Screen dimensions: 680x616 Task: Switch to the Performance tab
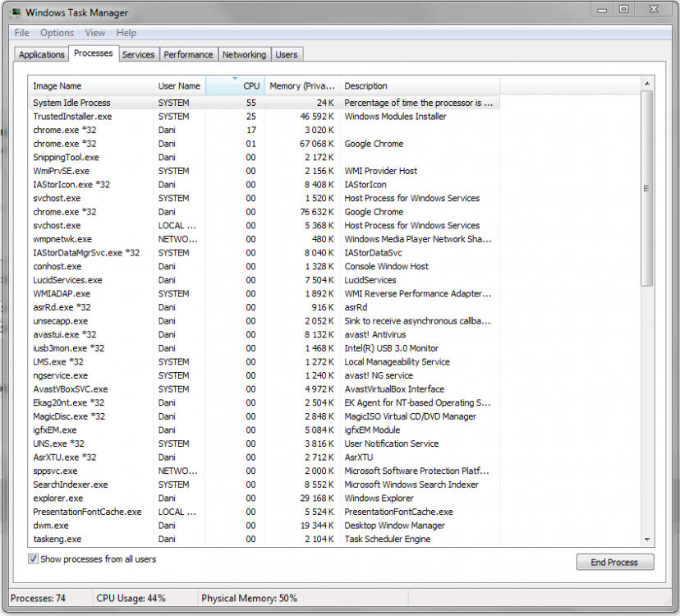(x=188, y=55)
